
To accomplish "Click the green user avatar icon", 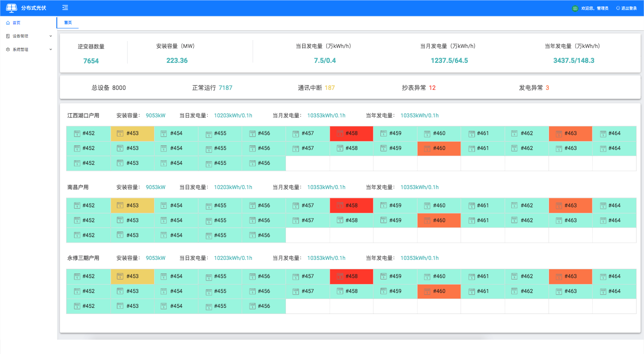I will click(x=575, y=8).
